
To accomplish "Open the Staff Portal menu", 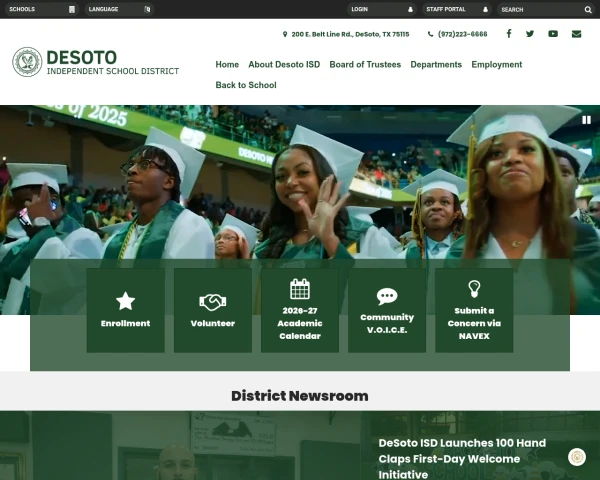I will click(457, 9).
